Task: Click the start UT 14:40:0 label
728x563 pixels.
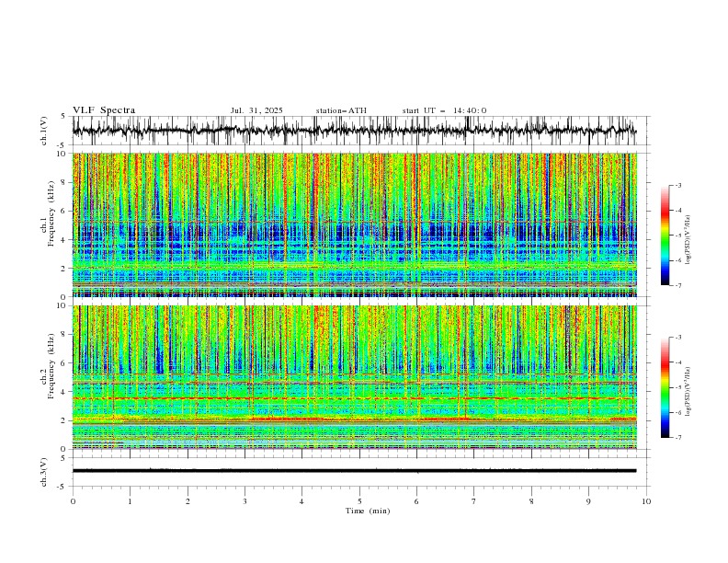Action: pyautogui.click(x=444, y=110)
